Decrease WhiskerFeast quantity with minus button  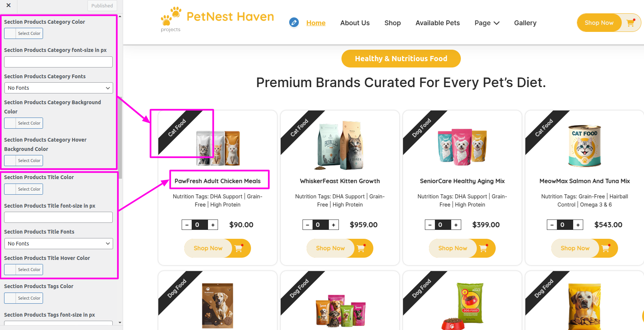[307, 225]
